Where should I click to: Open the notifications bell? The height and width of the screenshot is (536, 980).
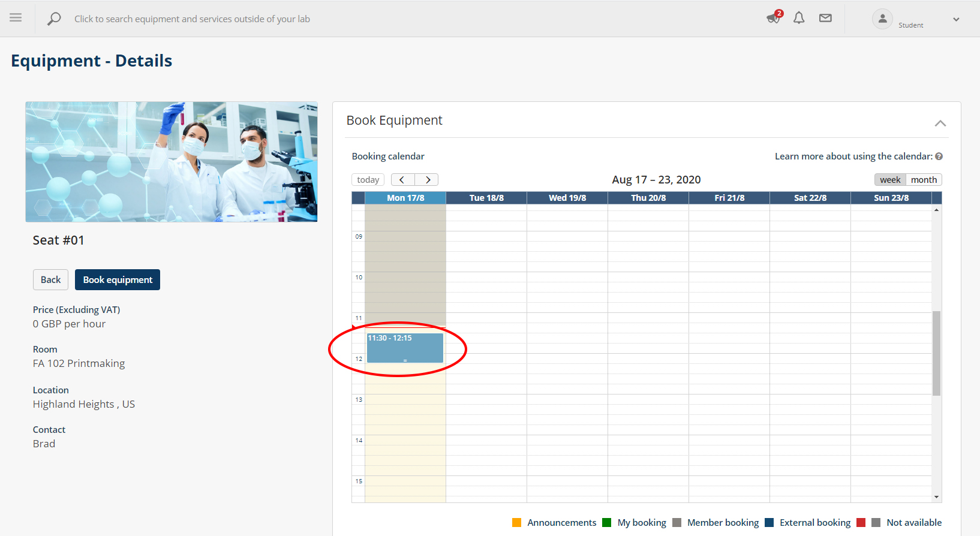point(799,18)
